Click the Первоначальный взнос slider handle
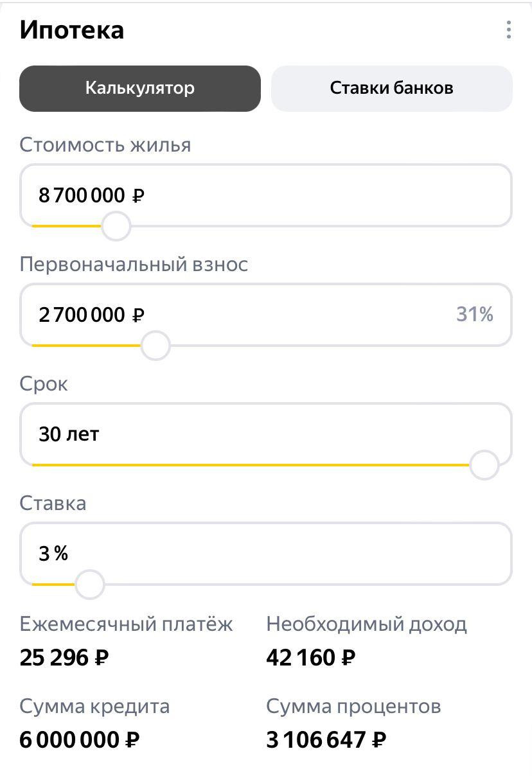 [155, 346]
